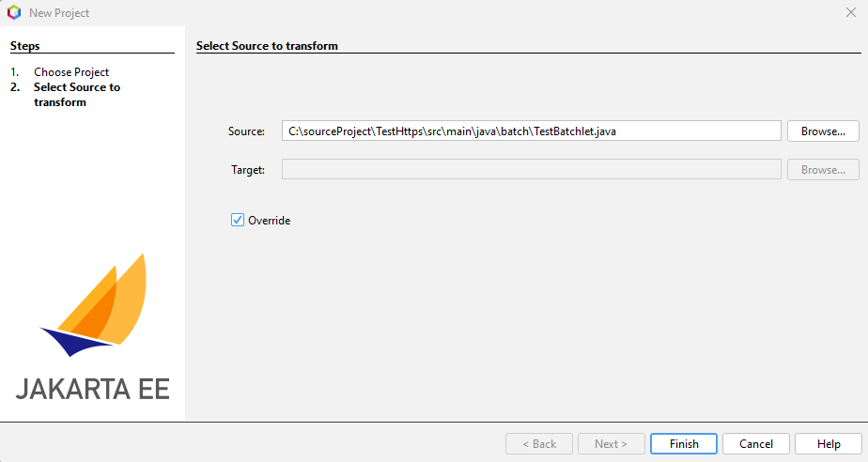
Task: Click the disabled Browse button beside Target
Action: coord(823,170)
